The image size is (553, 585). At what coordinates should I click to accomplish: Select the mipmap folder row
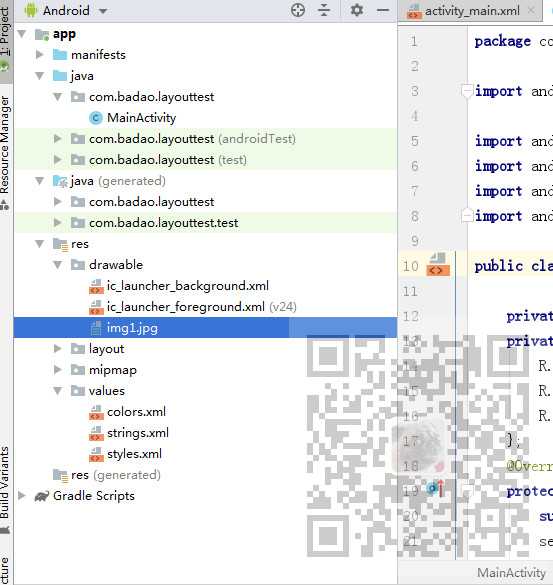tap(205, 370)
